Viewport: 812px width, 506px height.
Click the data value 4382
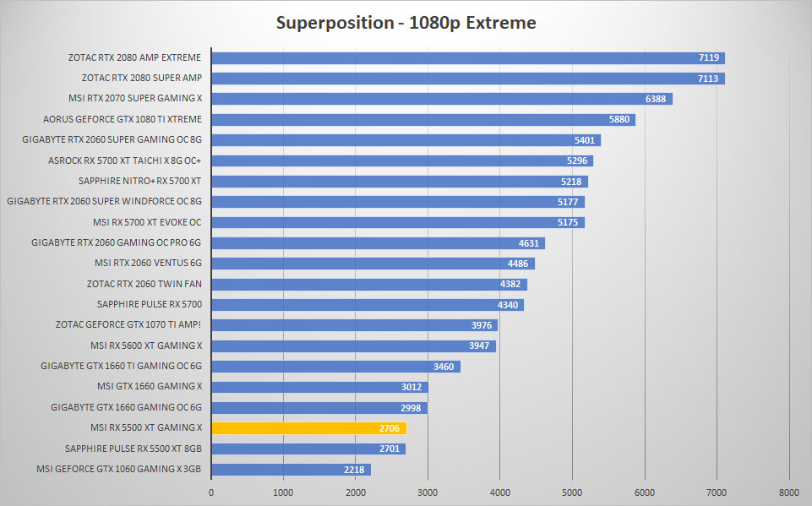[510, 284]
